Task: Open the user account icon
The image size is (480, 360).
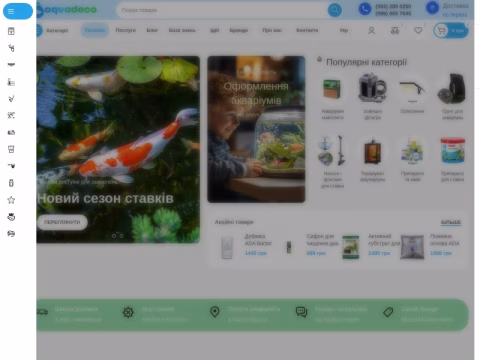Action: (x=371, y=31)
